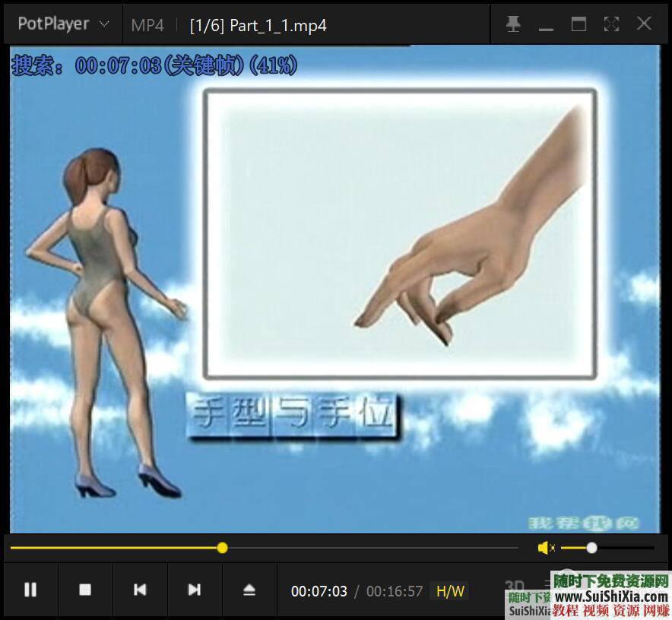Toggle H/W hardware decoding
This screenshot has width=672, height=620.
point(450,591)
